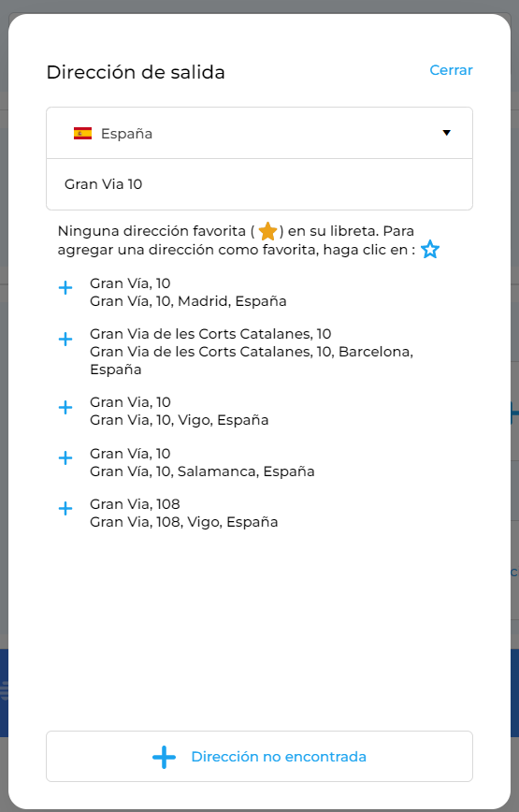
Task: Click plus icon beside Corts Catalanes Barcelona result
Action: click(65, 340)
